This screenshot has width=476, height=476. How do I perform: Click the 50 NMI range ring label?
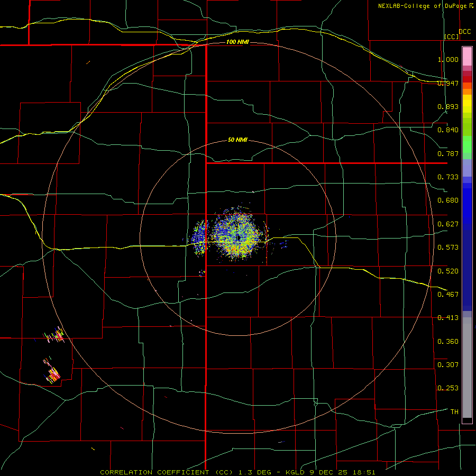click(237, 140)
